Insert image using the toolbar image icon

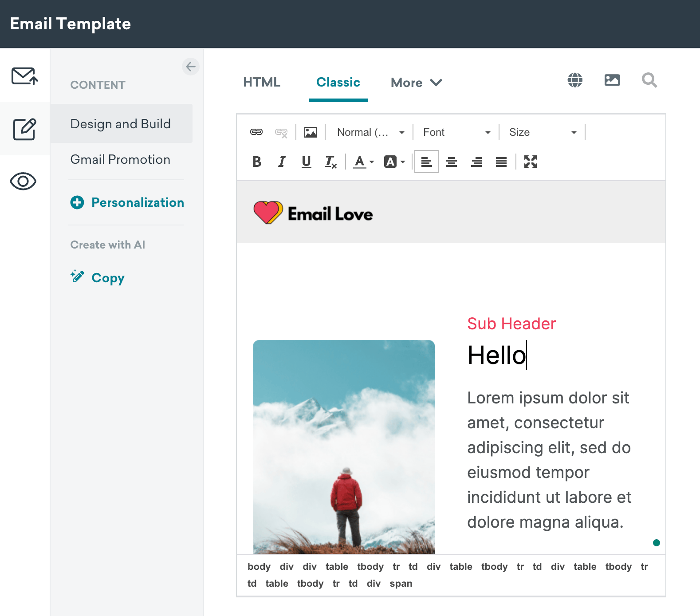(x=311, y=132)
